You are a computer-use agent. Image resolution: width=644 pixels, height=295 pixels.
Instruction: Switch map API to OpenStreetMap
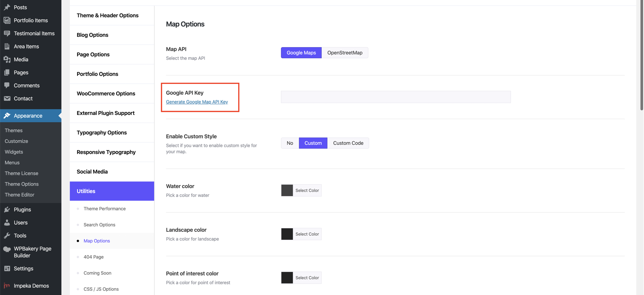pyautogui.click(x=345, y=52)
